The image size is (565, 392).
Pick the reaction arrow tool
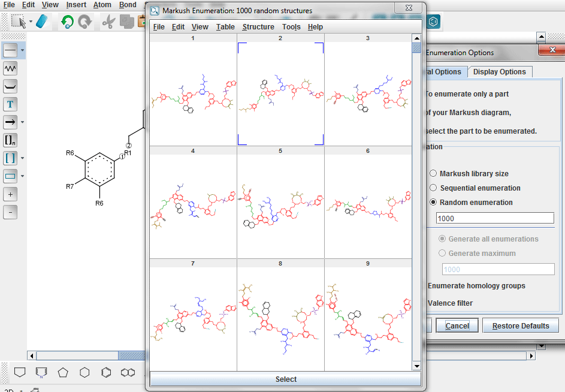(x=10, y=122)
